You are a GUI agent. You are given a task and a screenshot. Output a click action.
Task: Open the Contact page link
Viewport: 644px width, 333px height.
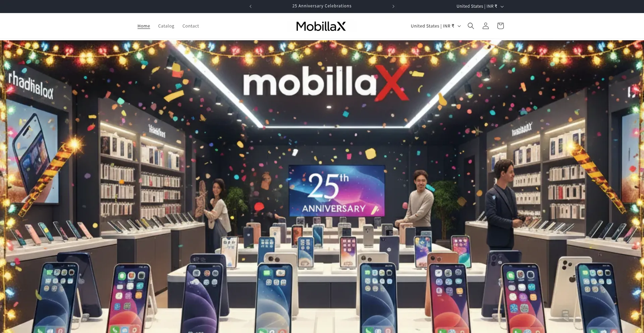tap(191, 26)
